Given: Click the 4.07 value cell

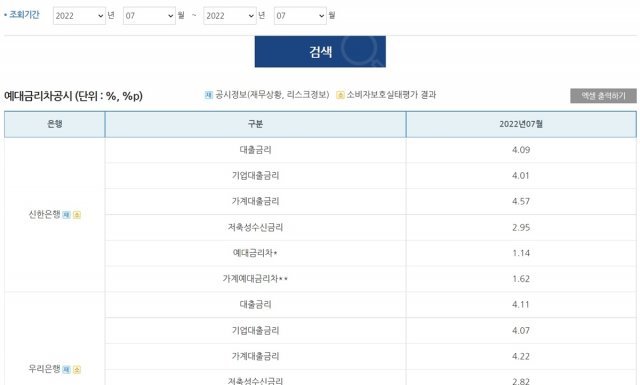Looking at the screenshot, I should click(521, 330).
